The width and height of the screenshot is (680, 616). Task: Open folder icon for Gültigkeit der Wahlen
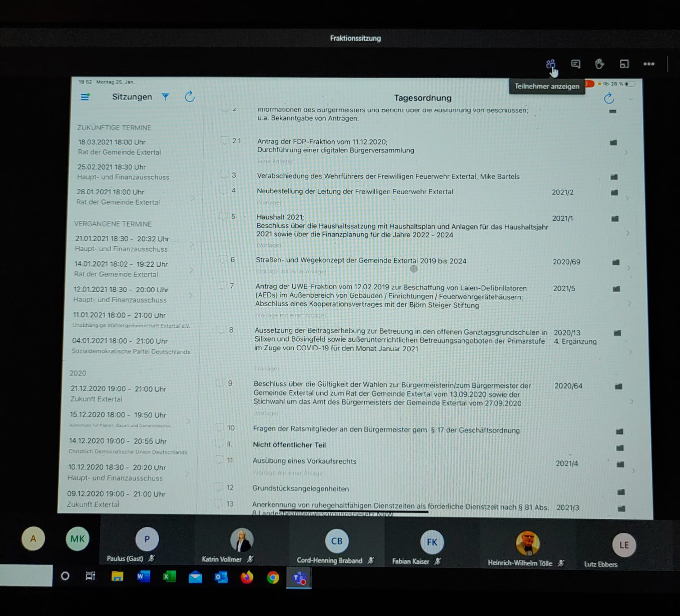tap(618, 386)
